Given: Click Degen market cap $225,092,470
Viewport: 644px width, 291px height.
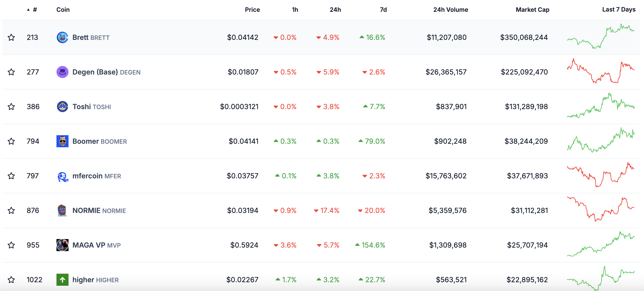Looking at the screenshot, I should (x=524, y=72).
